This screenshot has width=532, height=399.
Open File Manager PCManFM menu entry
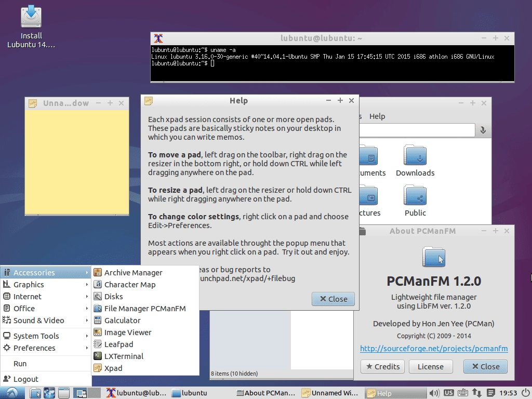click(x=145, y=308)
